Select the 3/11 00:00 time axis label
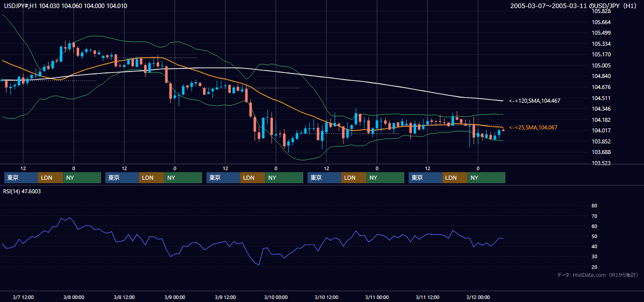 tap(377, 297)
